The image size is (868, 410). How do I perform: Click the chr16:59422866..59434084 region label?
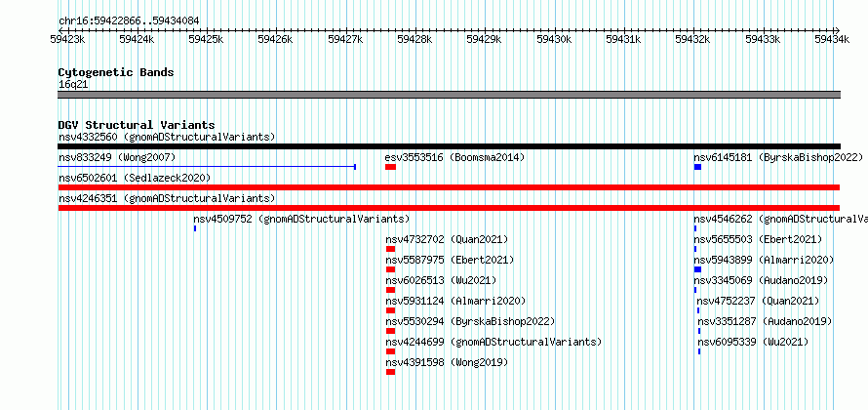click(129, 21)
